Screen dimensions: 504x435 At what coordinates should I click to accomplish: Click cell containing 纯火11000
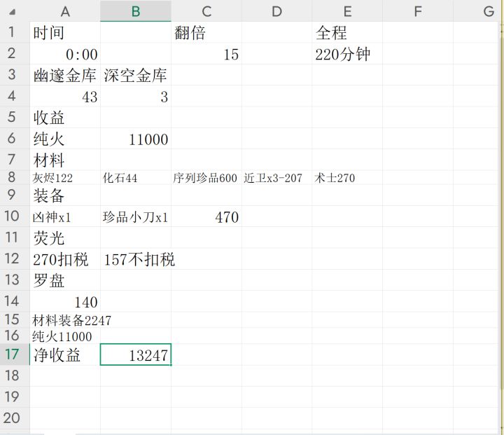65,336
